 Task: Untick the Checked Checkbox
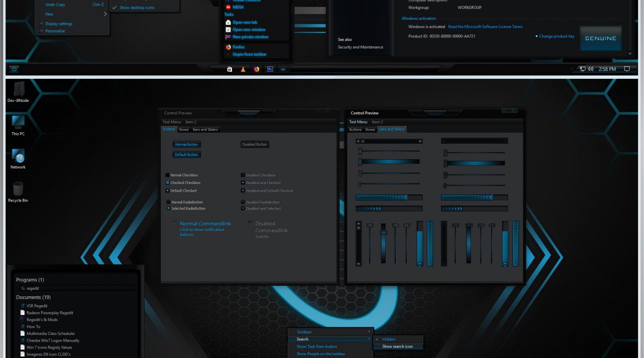tap(167, 182)
